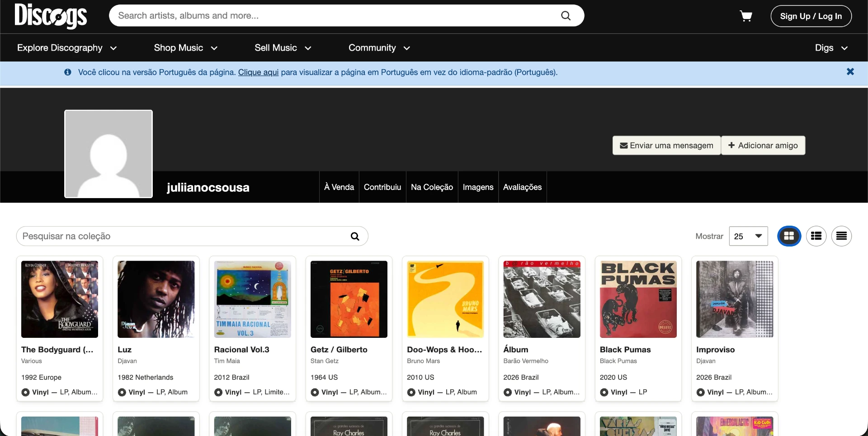Click Enviar uma mensagem button
The width and height of the screenshot is (868, 436).
tap(666, 146)
